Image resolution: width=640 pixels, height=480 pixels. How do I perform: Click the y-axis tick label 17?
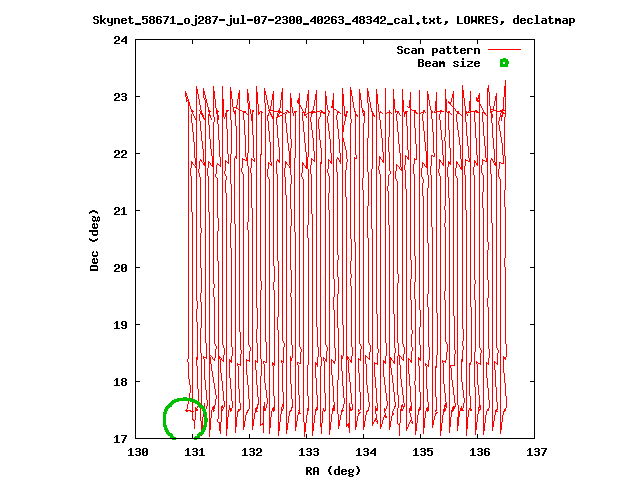click(x=120, y=439)
